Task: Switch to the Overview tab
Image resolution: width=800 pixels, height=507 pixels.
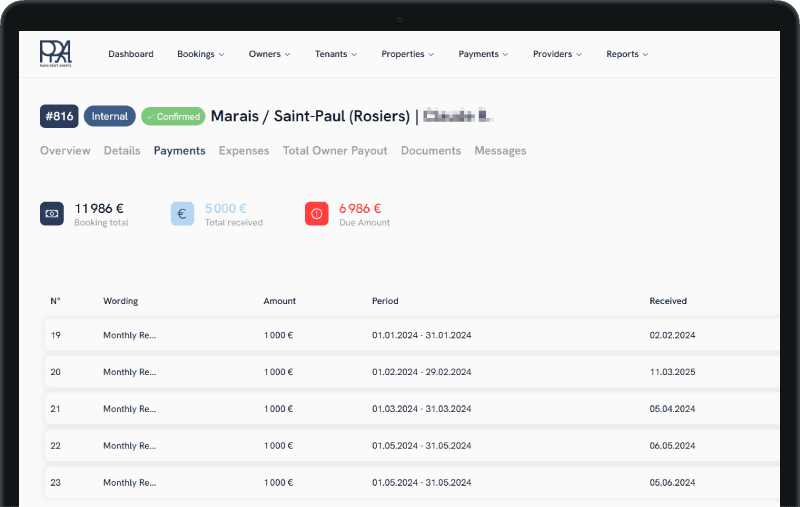Action: tap(65, 150)
